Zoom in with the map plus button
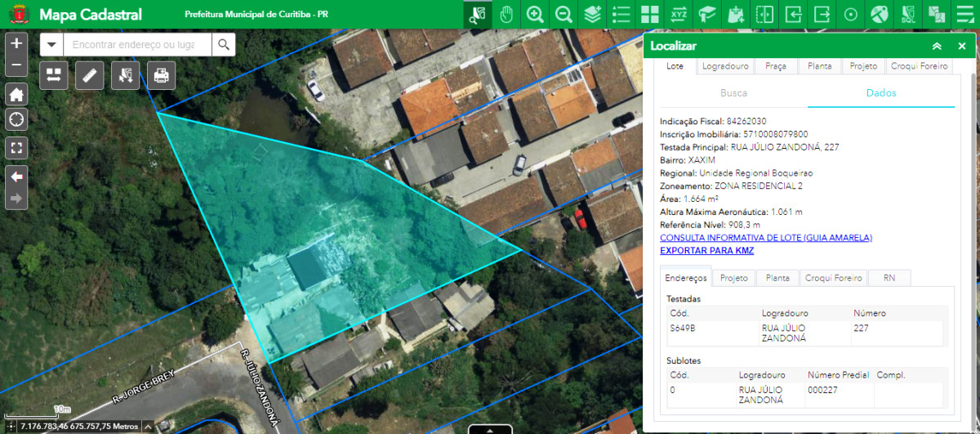The width and height of the screenshot is (980, 434). point(17,43)
